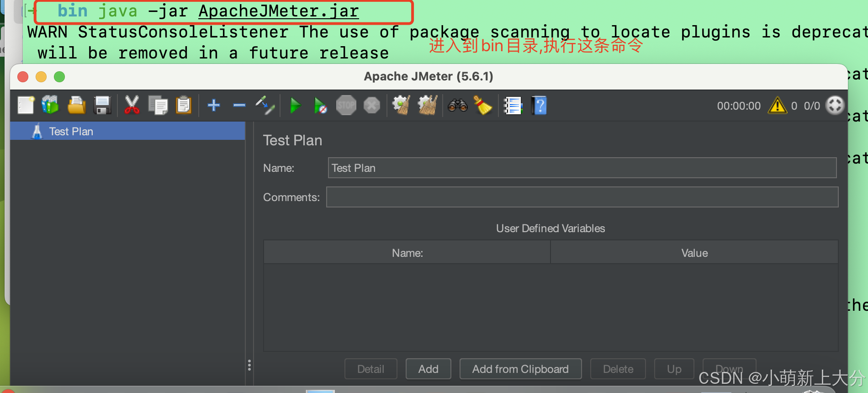The width and height of the screenshot is (868, 393).
Task: Click the Copy icon in toolbar
Action: [x=158, y=106]
